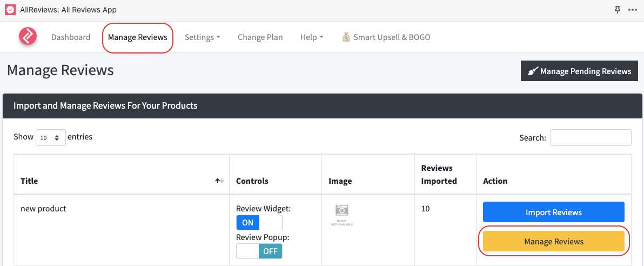Click the broom icon on Manage Pending Reviews
644x266 pixels.
[x=533, y=71]
